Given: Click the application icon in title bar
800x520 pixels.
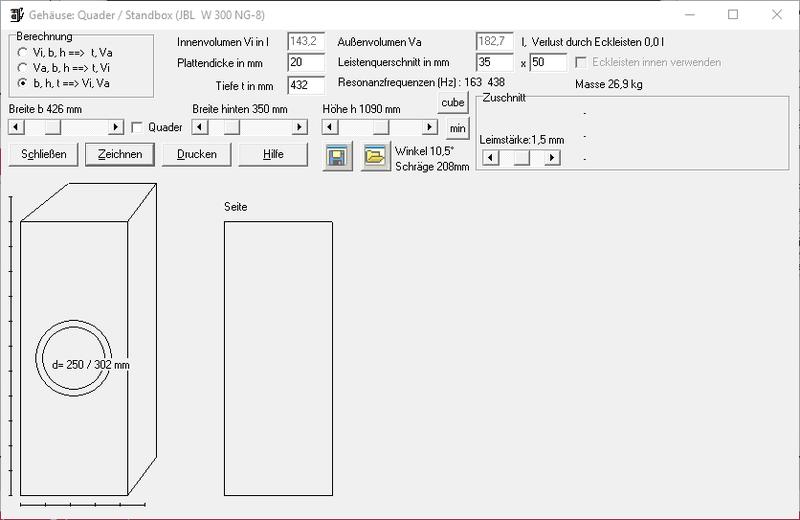Looking at the screenshot, I should tap(13, 15).
